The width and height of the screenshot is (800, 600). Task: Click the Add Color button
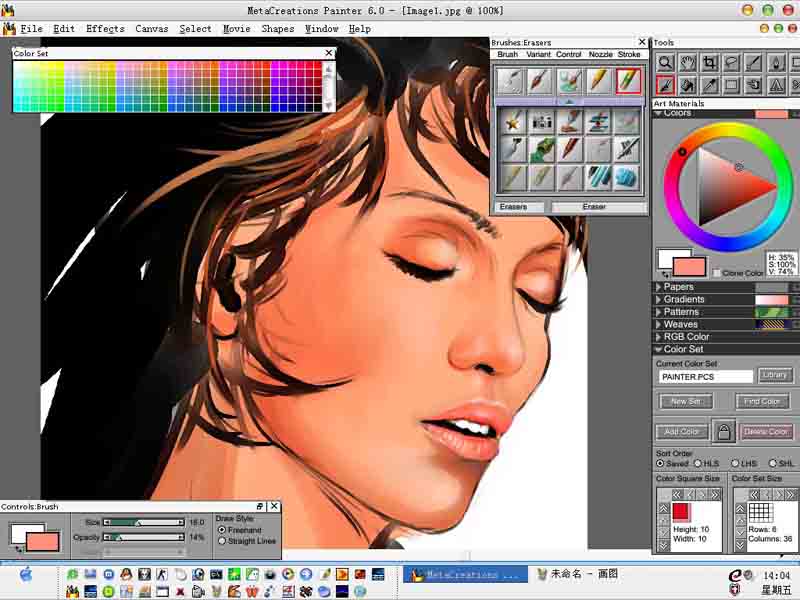click(682, 432)
